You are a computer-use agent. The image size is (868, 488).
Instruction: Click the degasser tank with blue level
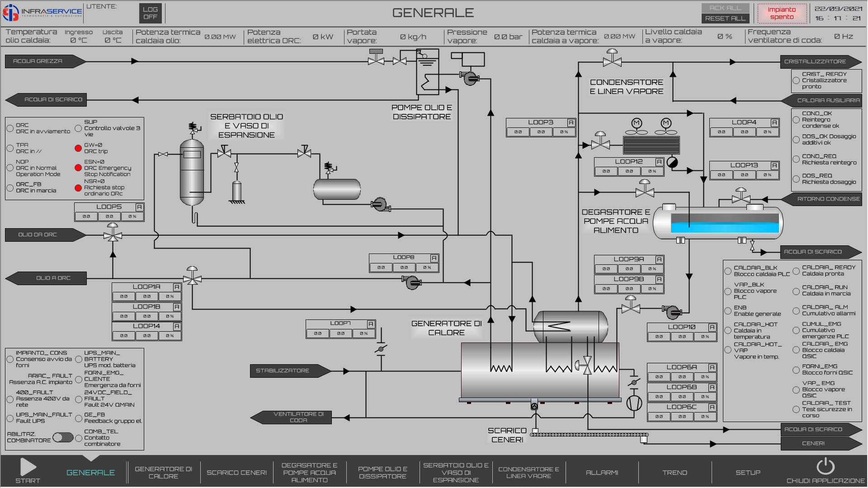tap(718, 223)
